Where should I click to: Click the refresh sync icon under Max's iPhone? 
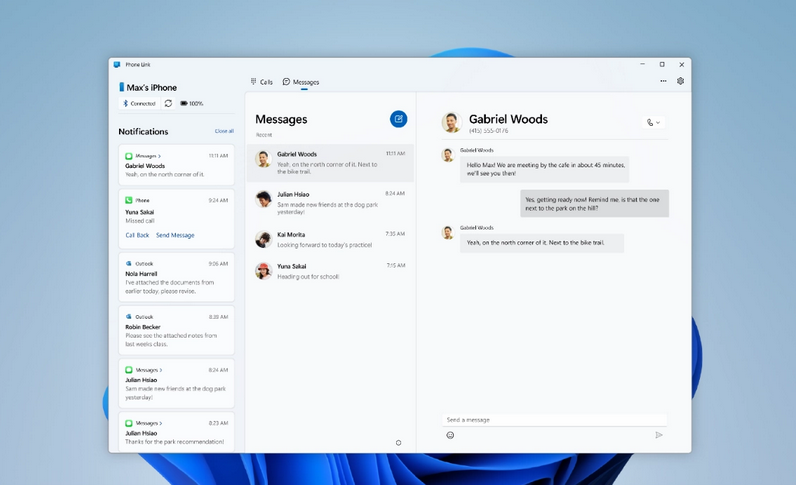coord(168,103)
